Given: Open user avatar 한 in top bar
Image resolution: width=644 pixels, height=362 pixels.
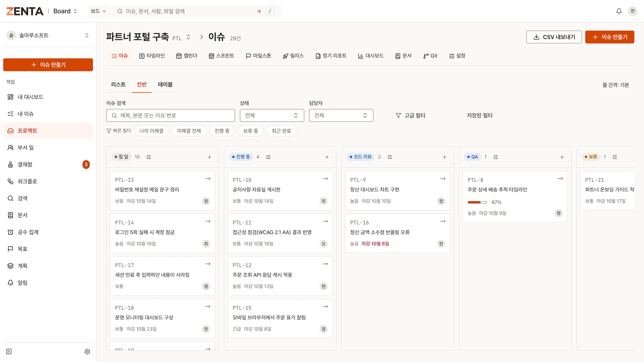Looking at the screenshot, I should coord(632,11).
